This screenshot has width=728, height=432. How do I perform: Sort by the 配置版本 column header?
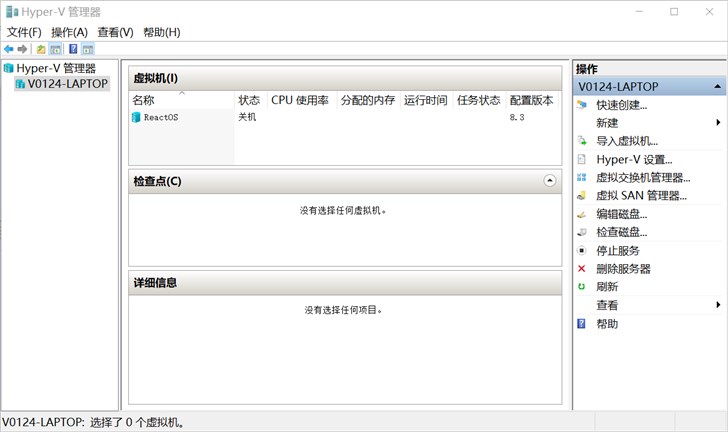533,100
